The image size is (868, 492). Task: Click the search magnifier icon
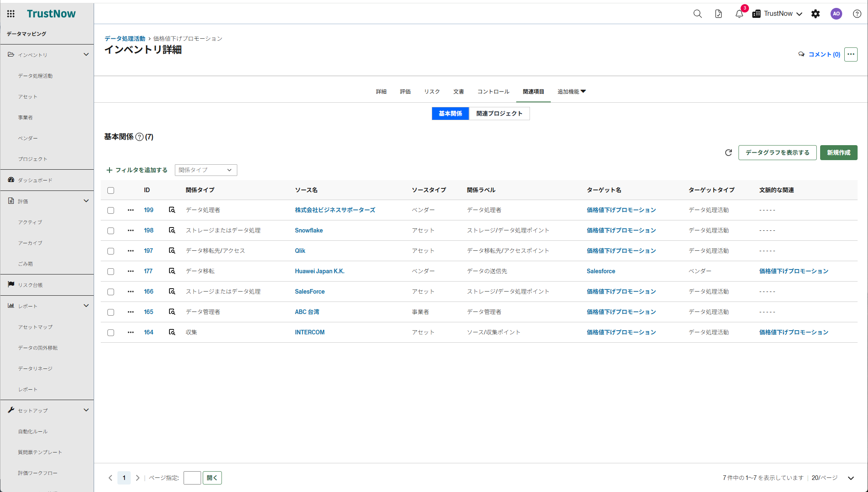(698, 14)
